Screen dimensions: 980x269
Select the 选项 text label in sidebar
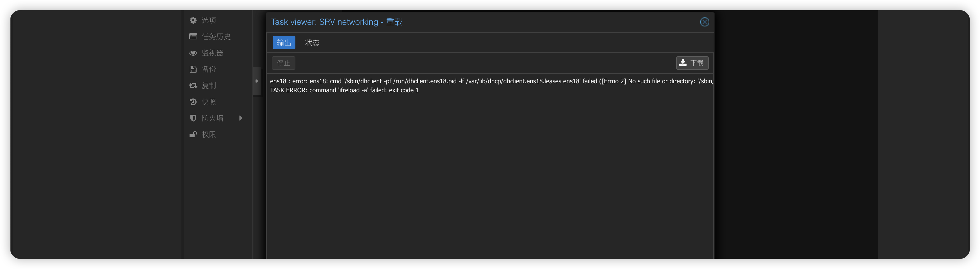[209, 20]
